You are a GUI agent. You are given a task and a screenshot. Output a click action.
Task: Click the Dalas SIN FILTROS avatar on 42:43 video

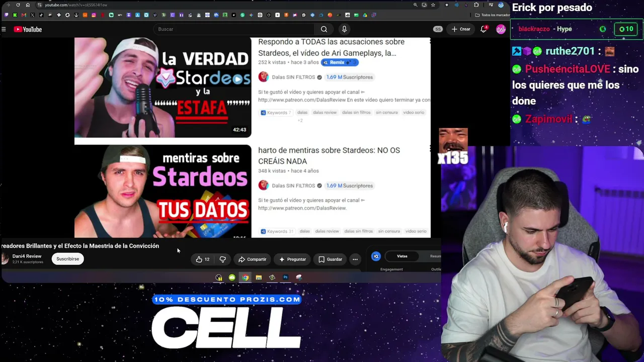click(x=263, y=77)
